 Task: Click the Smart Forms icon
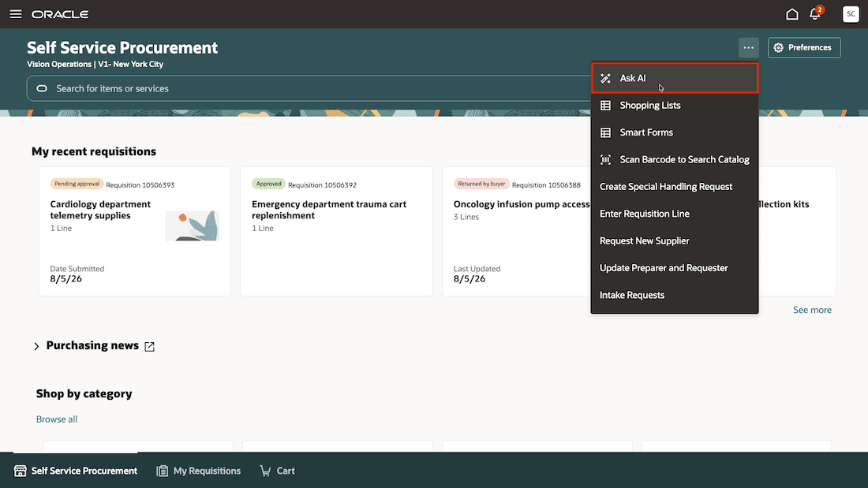(x=605, y=132)
